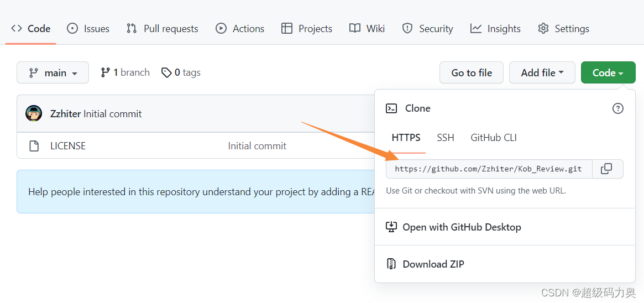
Task: Click the Settings gear icon
Action: (544, 28)
